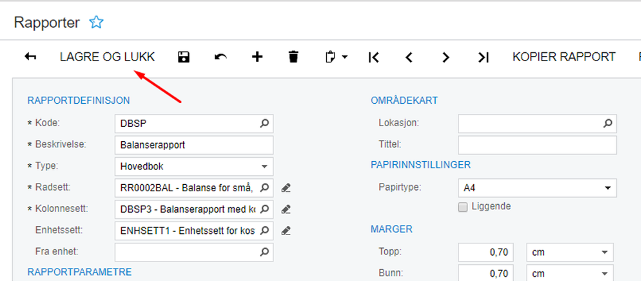Go to first record icon
644x286 pixels.
(x=373, y=57)
